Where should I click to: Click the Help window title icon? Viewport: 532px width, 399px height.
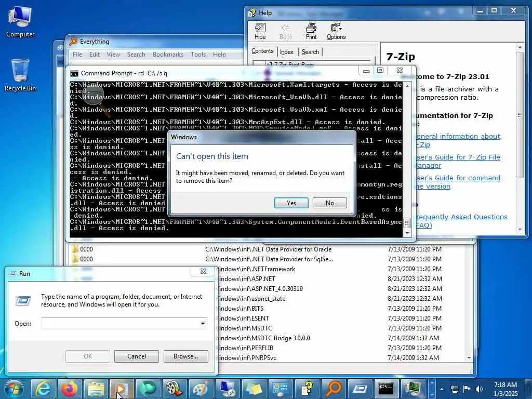coord(252,13)
